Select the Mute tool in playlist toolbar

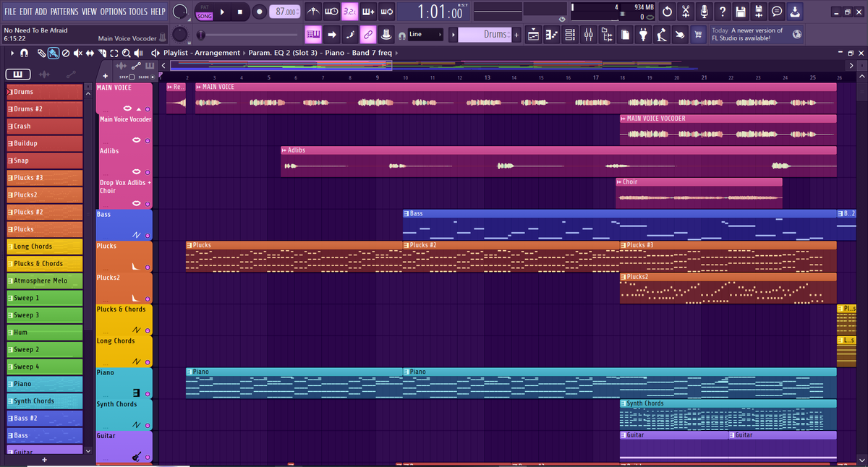(78, 53)
